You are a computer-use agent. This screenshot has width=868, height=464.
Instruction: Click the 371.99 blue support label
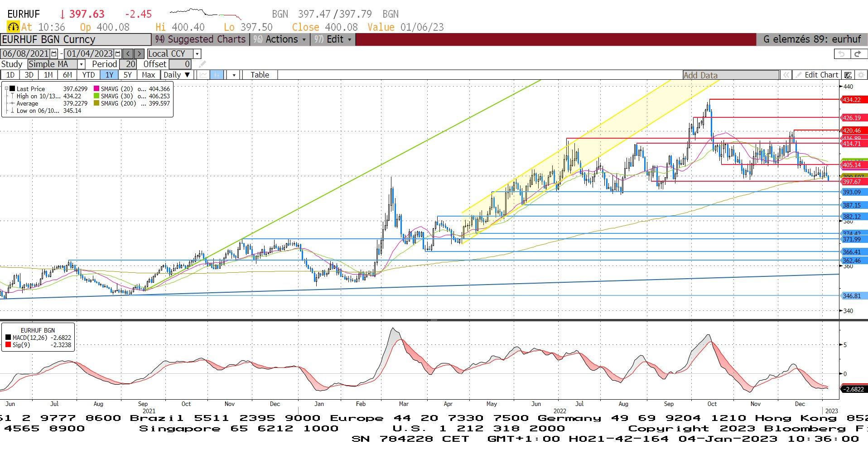(854, 239)
